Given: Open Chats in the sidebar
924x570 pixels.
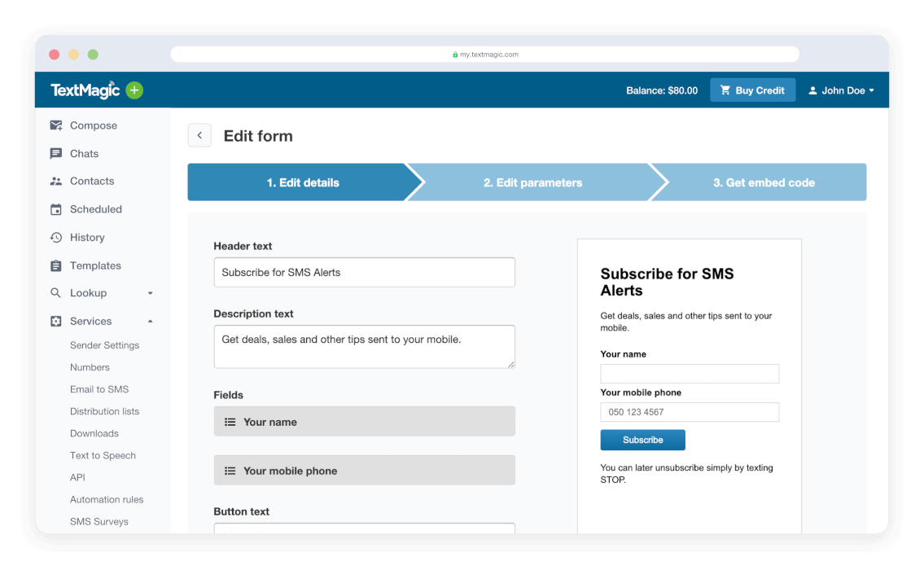Looking at the screenshot, I should [85, 154].
